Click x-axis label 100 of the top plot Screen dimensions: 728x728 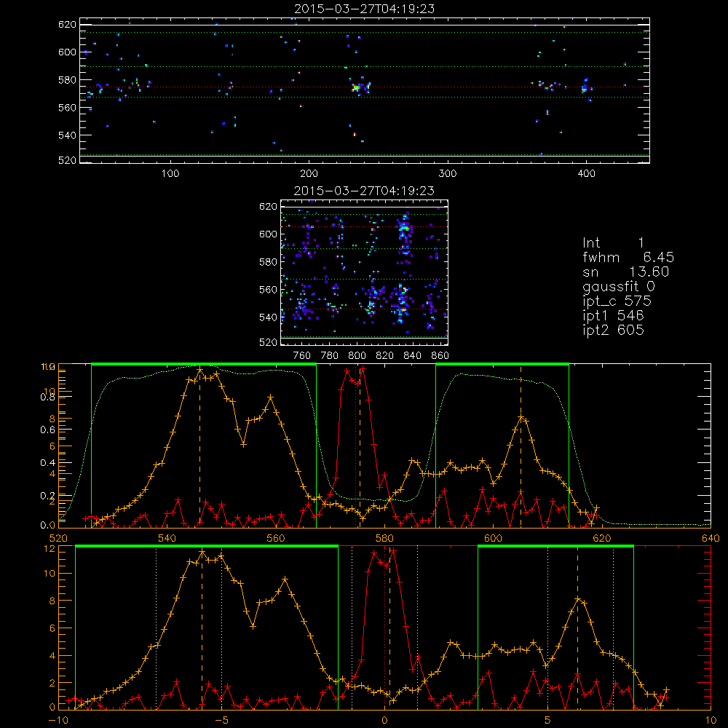tap(170, 174)
